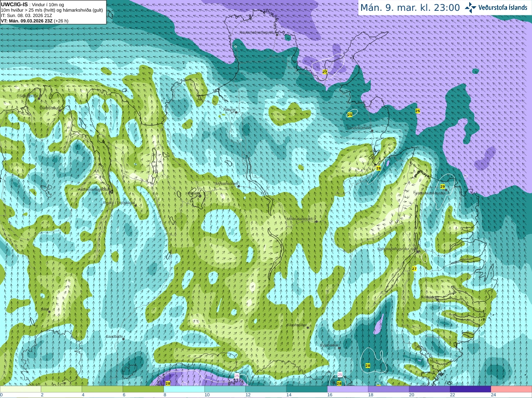The width and height of the screenshot is (532, 398).
Task: Click the 'VT: Mán. 09.03.2026 23Z' line
Action: [x=27, y=21]
